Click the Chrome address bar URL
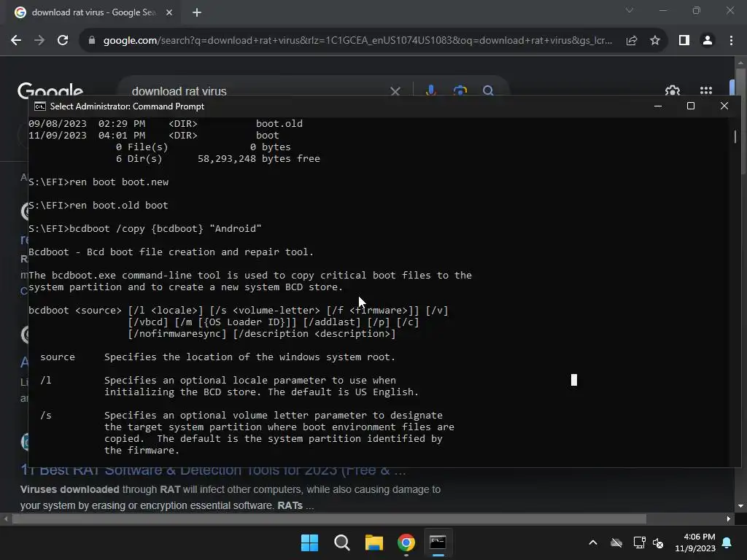This screenshot has width=747, height=560. tap(357, 41)
